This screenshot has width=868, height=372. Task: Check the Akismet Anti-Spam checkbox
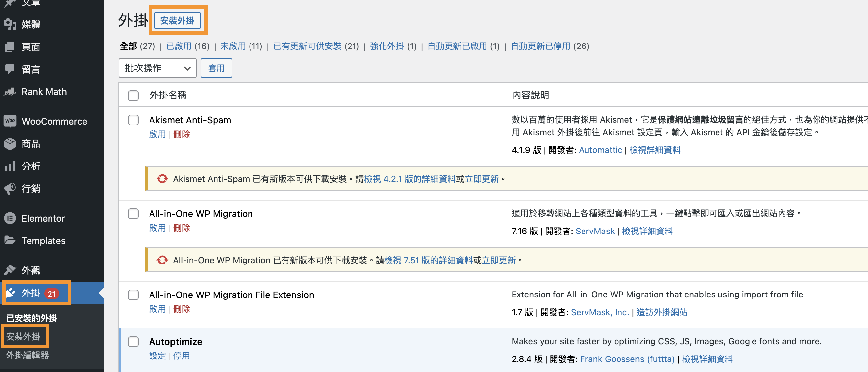tap(133, 120)
